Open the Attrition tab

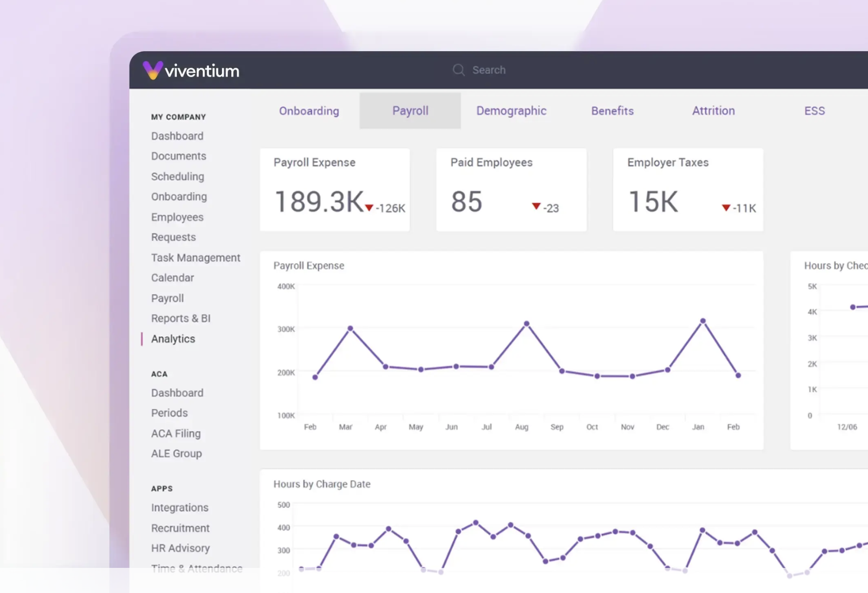coord(713,111)
